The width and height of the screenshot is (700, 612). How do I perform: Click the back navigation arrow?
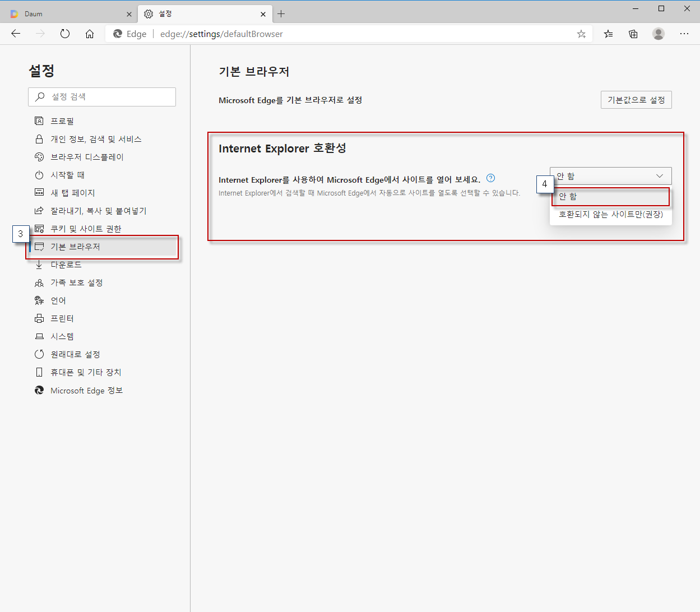(16, 34)
